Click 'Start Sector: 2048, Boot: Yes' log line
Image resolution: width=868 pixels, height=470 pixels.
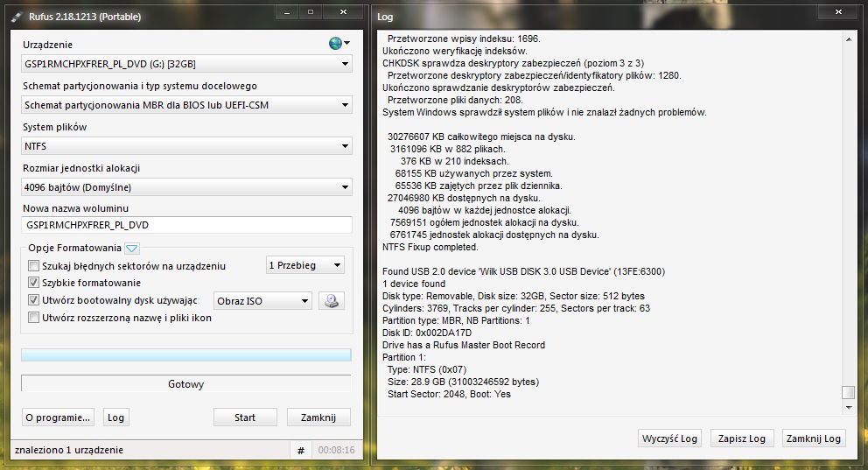[449, 394]
